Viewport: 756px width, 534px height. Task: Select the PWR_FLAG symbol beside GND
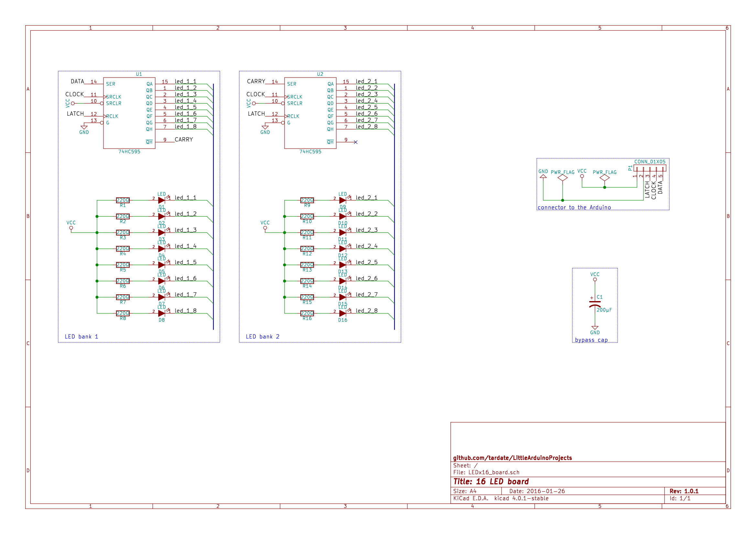(562, 178)
